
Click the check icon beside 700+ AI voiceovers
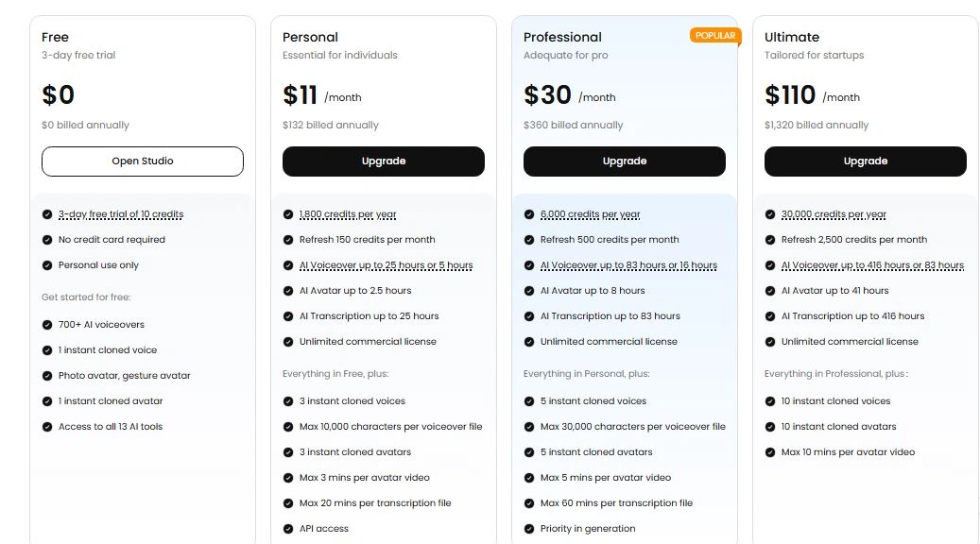pyautogui.click(x=47, y=325)
